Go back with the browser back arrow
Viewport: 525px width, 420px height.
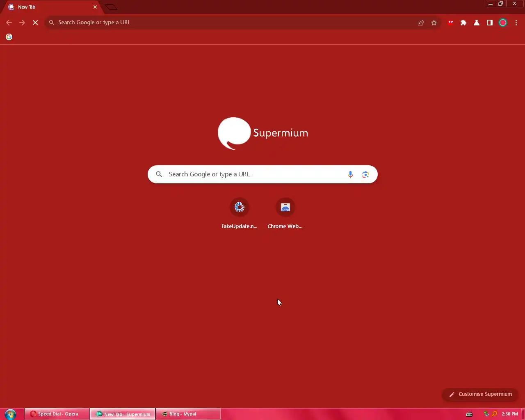pyautogui.click(x=9, y=23)
